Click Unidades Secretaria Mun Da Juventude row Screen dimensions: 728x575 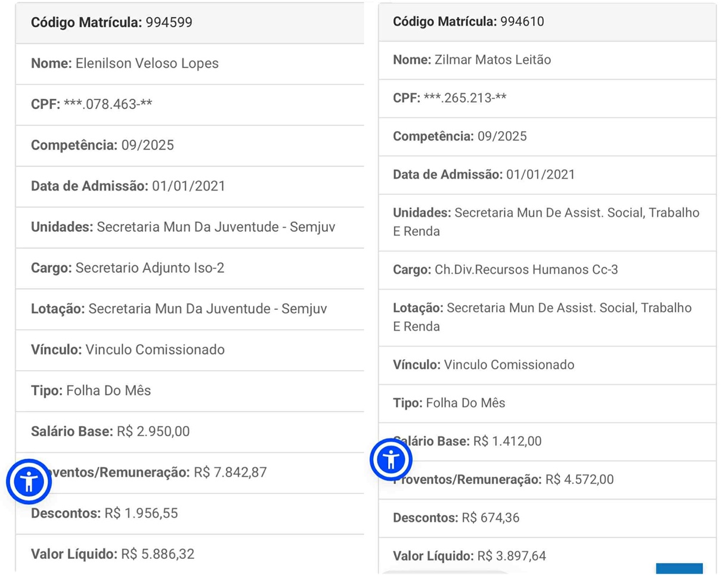point(179,227)
